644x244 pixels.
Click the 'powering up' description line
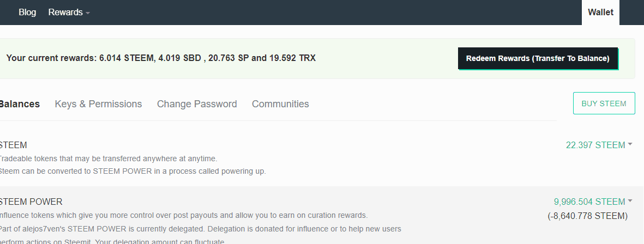point(133,172)
